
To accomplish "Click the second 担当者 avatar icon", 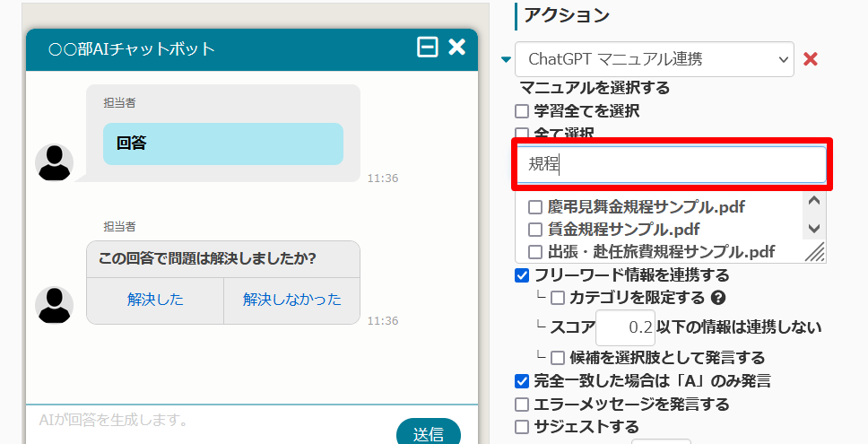I will [x=54, y=305].
